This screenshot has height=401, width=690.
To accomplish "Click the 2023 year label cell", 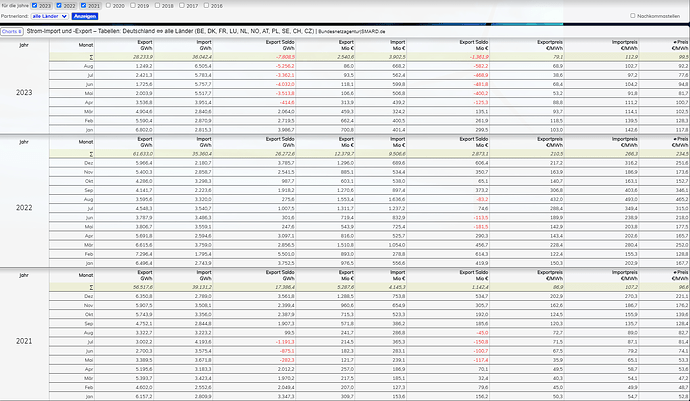I will pyautogui.click(x=24, y=92).
